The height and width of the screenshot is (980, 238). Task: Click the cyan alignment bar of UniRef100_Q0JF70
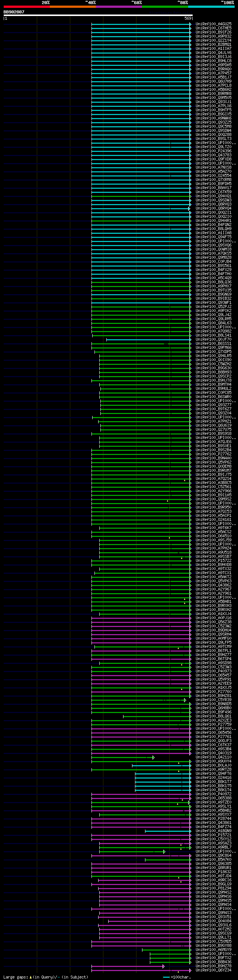[x=149, y=339]
